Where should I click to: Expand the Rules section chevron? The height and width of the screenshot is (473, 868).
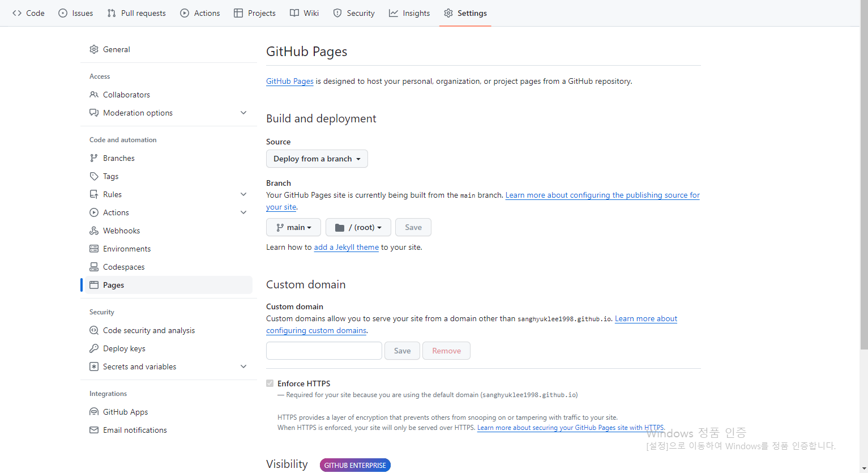(x=243, y=194)
